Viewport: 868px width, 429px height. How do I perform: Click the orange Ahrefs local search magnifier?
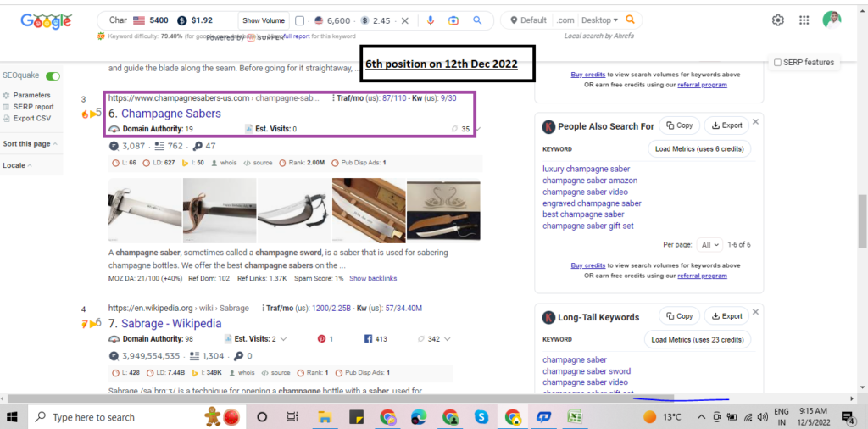click(x=630, y=20)
